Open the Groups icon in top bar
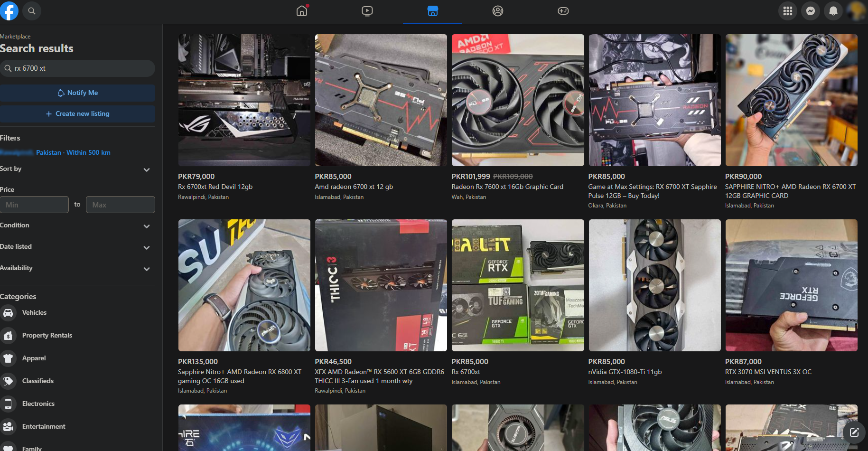Screen dimensions: 868x451 pyautogui.click(x=497, y=11)
